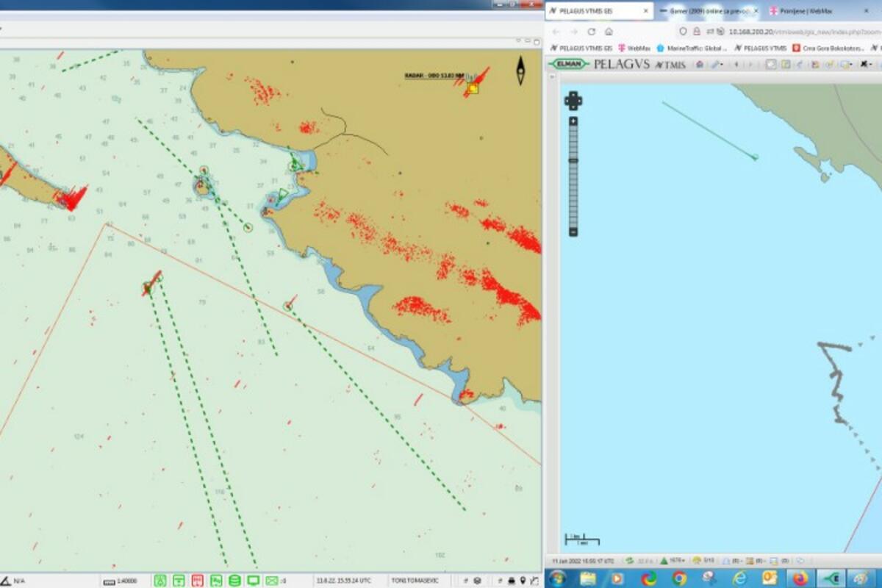The width and height of the screenshot is (882, 588).
Task: Open Google Chrome from the taskbar
Action: tap(679, 578)
